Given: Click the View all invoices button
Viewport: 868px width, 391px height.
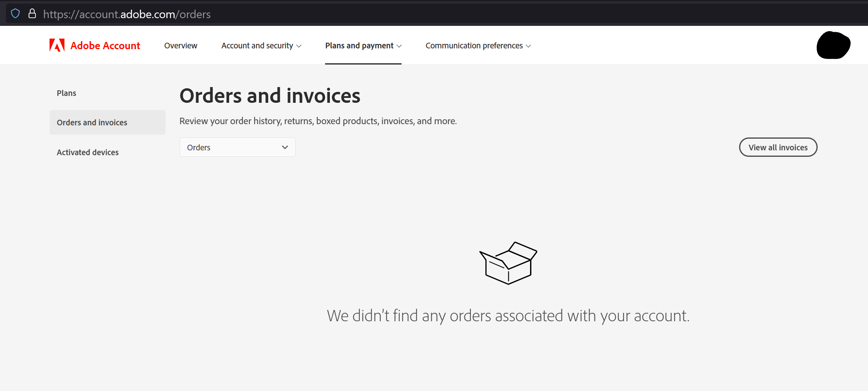Looking at the screenshot, I should click(778, 147).
